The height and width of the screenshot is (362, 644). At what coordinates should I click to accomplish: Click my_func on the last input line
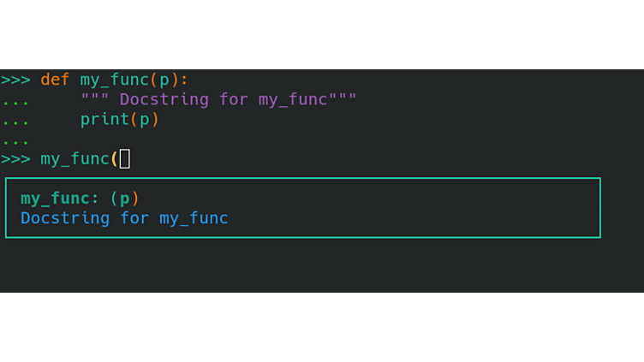[75, 159]
